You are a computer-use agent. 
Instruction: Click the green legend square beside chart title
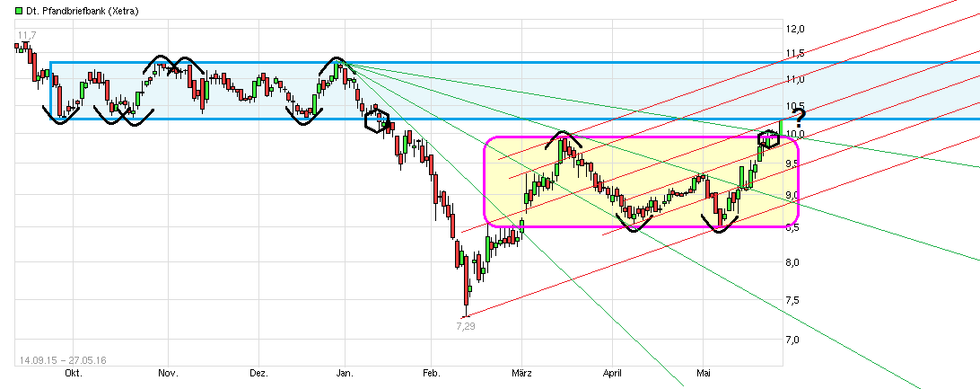coord(7,8)
